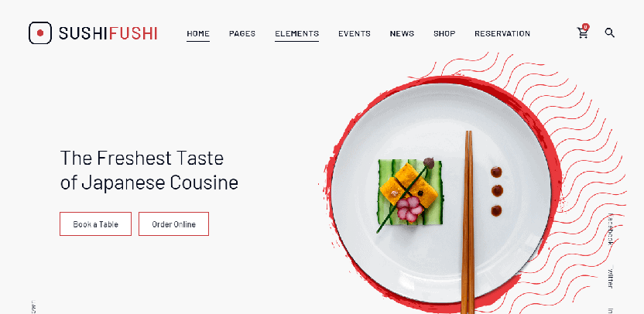Screen dimensions: 644x314
Task: Click the vertical Instagram link at bottom right
Action: pos(610,311)
